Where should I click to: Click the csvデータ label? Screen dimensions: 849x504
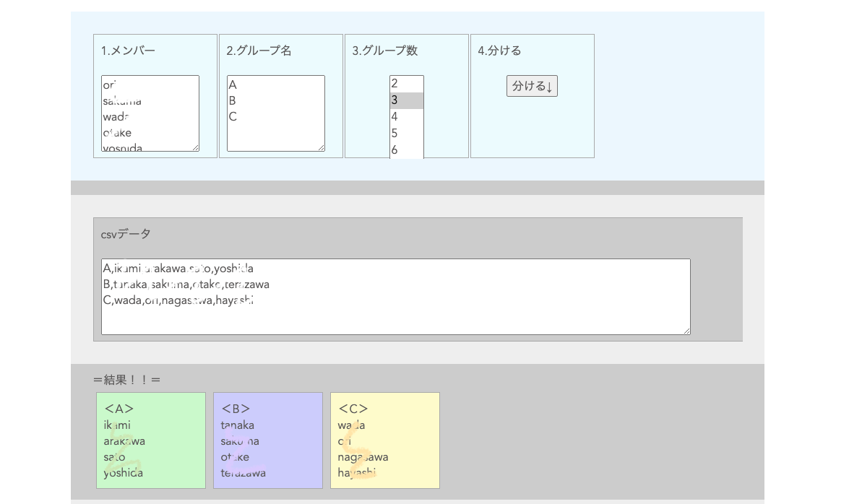point(126,234)
